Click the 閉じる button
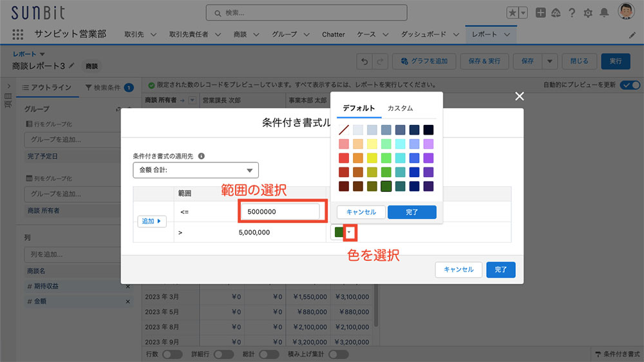Screen dimensions: 644x362 (x=579, y=61)
